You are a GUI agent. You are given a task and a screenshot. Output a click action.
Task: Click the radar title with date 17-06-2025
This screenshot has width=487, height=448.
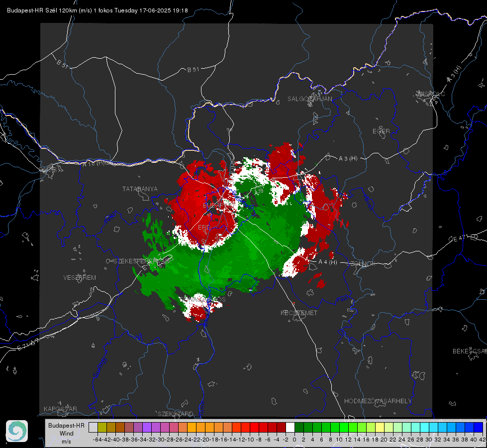pos(97,10)
